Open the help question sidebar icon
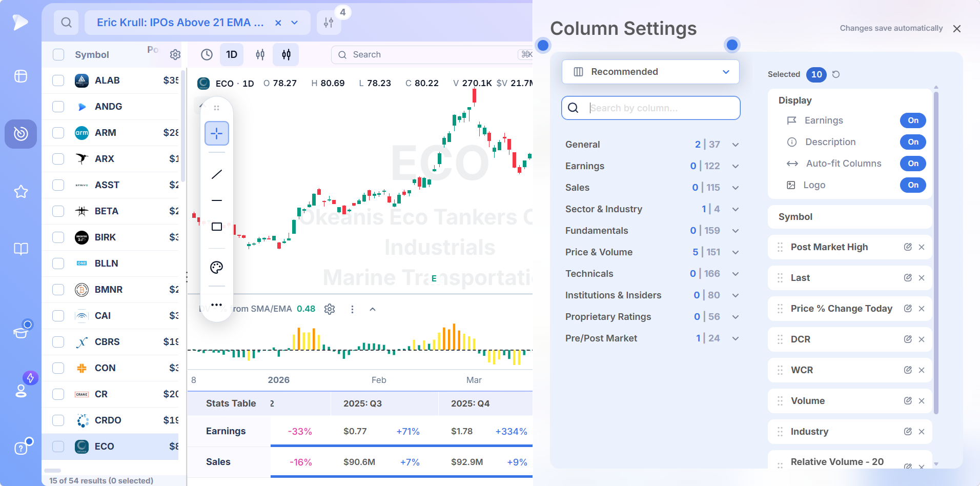Screen dimensions: 980x486 tap(21, 448)
